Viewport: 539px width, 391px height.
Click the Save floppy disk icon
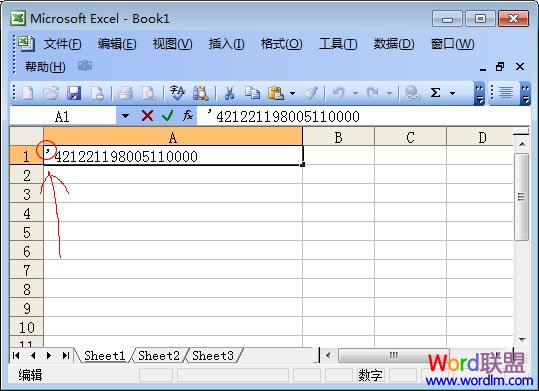(74, 93)
